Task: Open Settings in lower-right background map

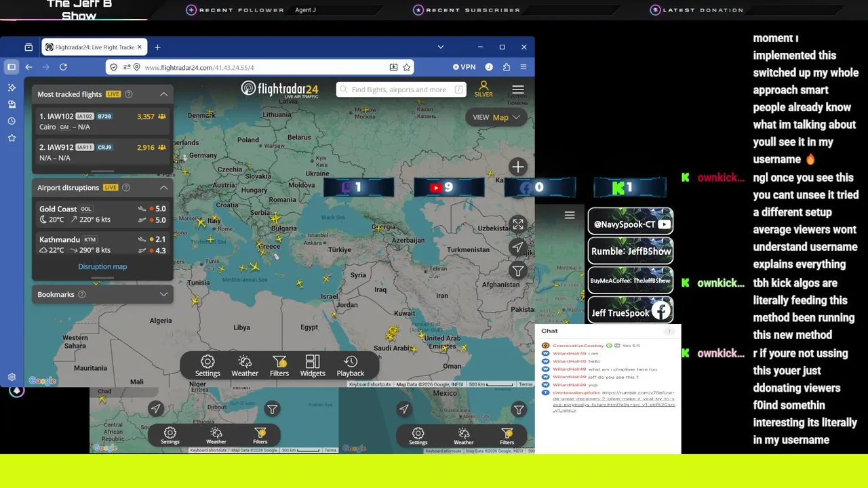Action: click(418, 436)
